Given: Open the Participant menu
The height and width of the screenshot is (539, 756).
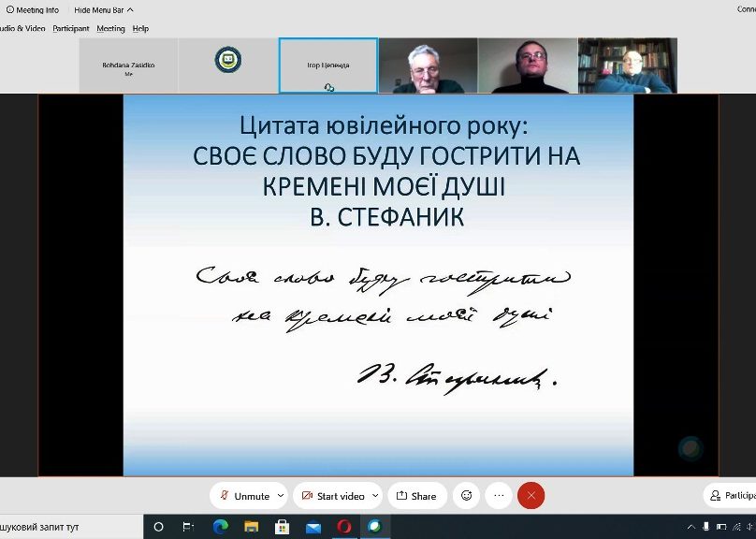Looking at the screenshot, I should (71, 28).
